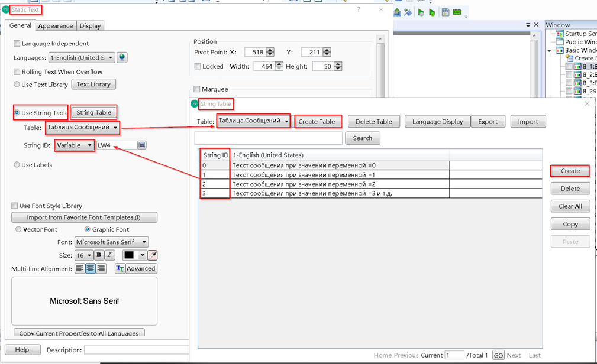The image size is (597, 364).
Task: Switch to the Display tab
Action: tap(91, 26)
